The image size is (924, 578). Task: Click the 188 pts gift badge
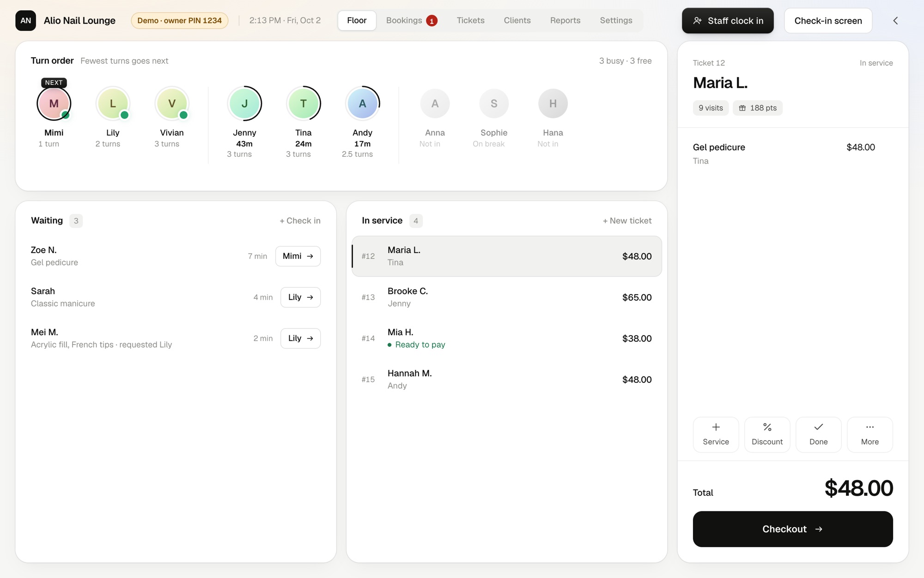(758, 108)
